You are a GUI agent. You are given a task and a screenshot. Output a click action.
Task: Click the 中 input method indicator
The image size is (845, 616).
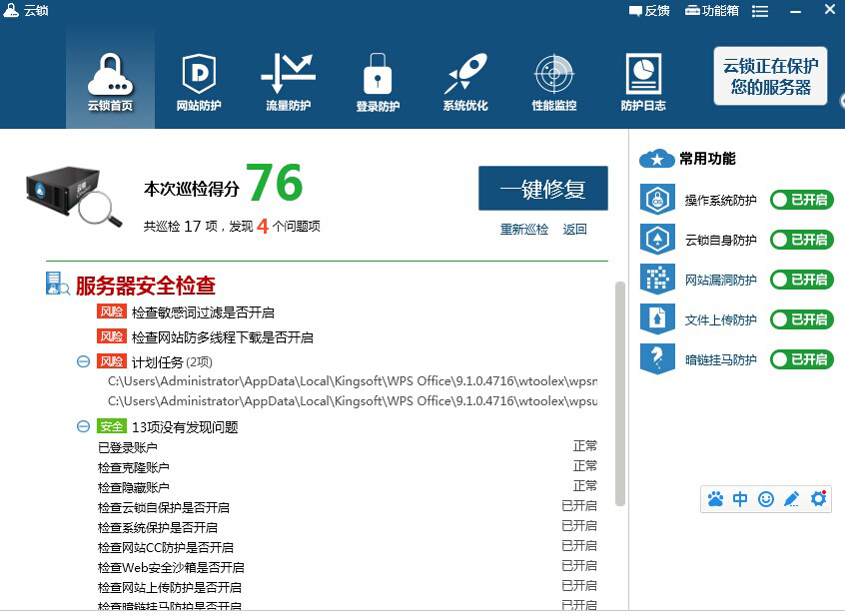[x=740, y=499]
